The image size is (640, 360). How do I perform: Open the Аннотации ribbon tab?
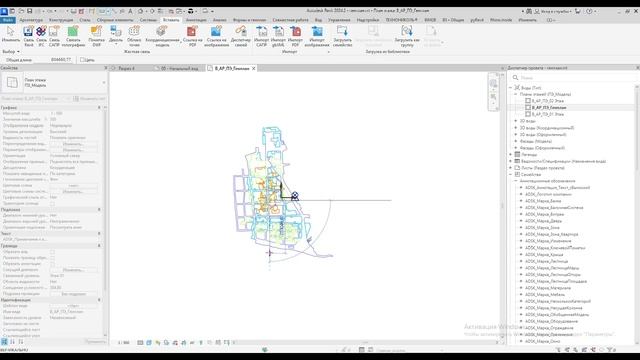(196, 20)
